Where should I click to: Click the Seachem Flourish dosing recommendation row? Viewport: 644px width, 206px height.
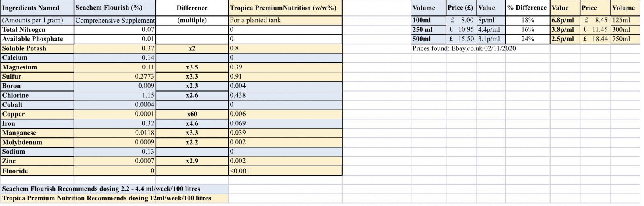tap(114, 189)
